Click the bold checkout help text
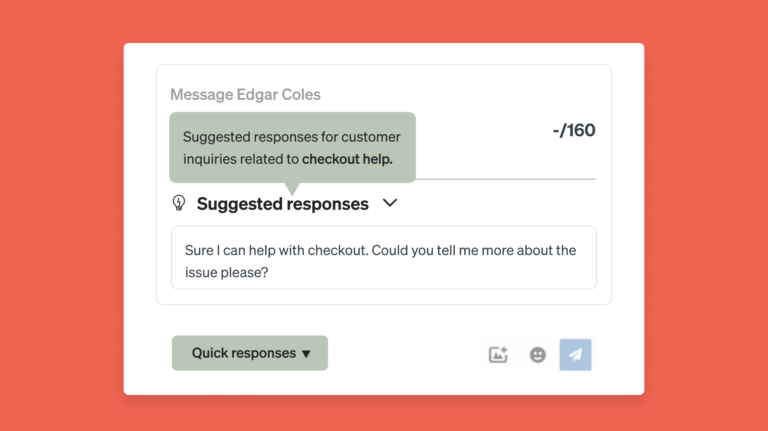 click(x=347, y=159)
